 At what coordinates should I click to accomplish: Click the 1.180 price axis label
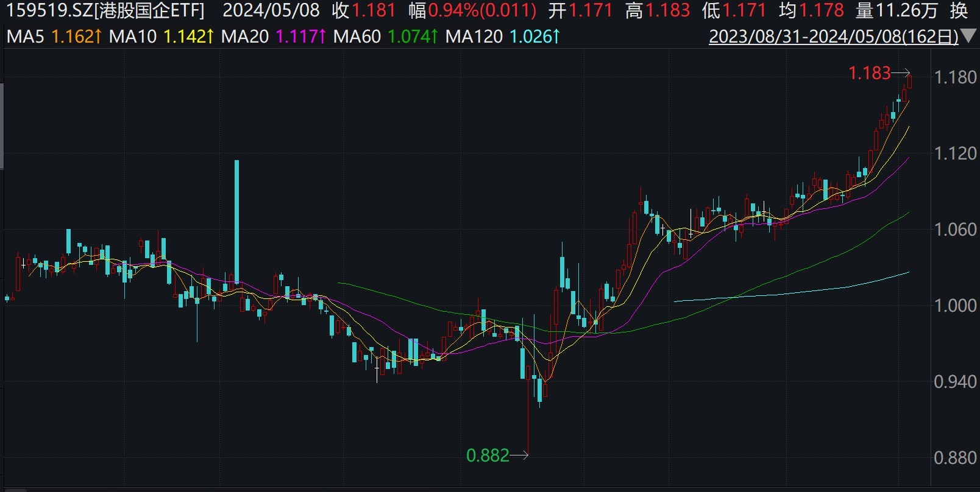tap(955, 77)
